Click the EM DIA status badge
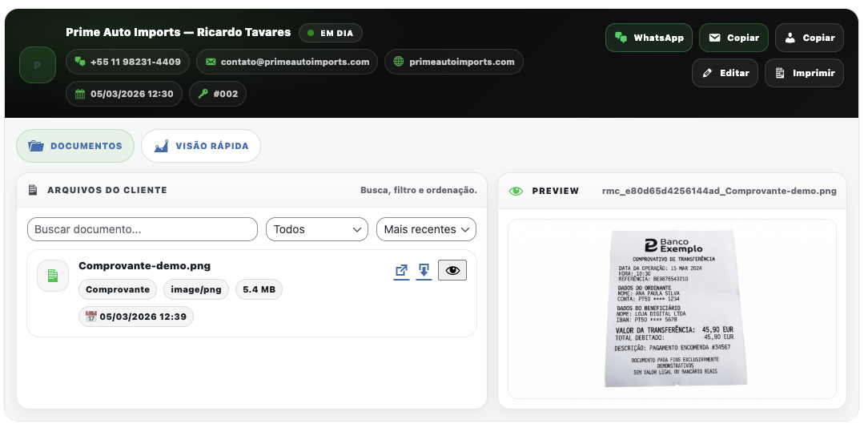 (331, 33)
